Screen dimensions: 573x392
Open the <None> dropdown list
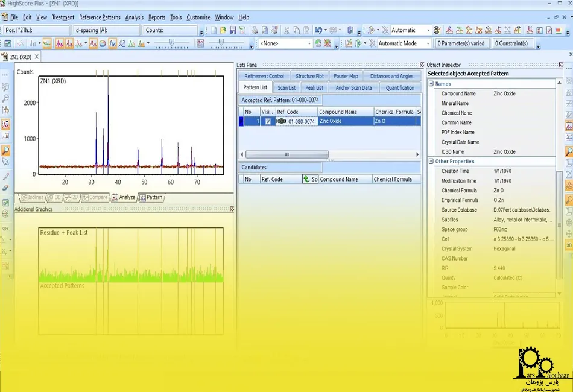pyautogui.click(x=309, y=43)
